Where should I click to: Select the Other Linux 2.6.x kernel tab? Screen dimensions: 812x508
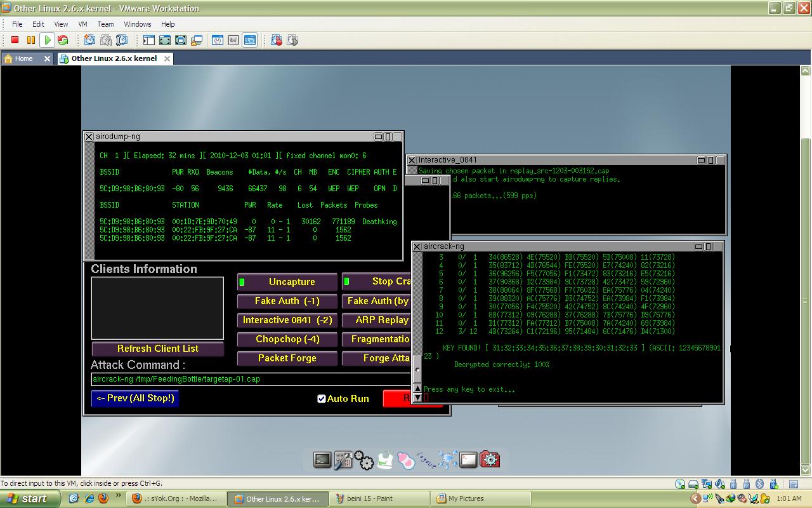114,58
